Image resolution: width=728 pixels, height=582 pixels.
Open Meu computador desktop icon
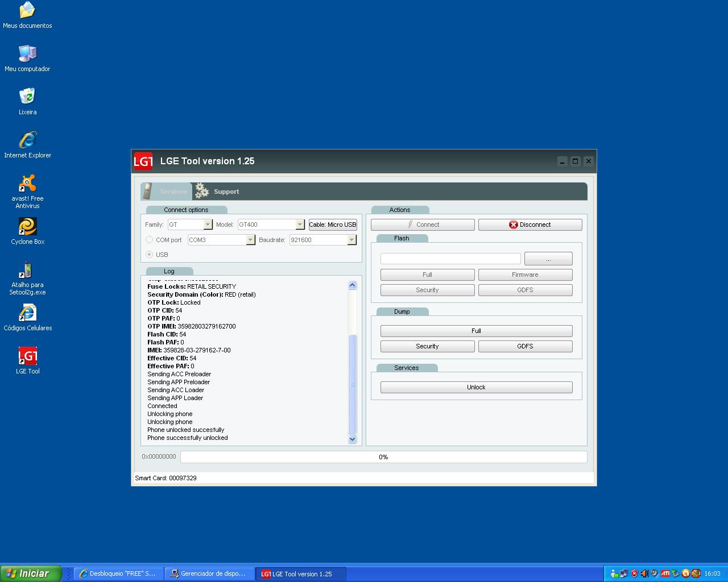tap(27, 59)
